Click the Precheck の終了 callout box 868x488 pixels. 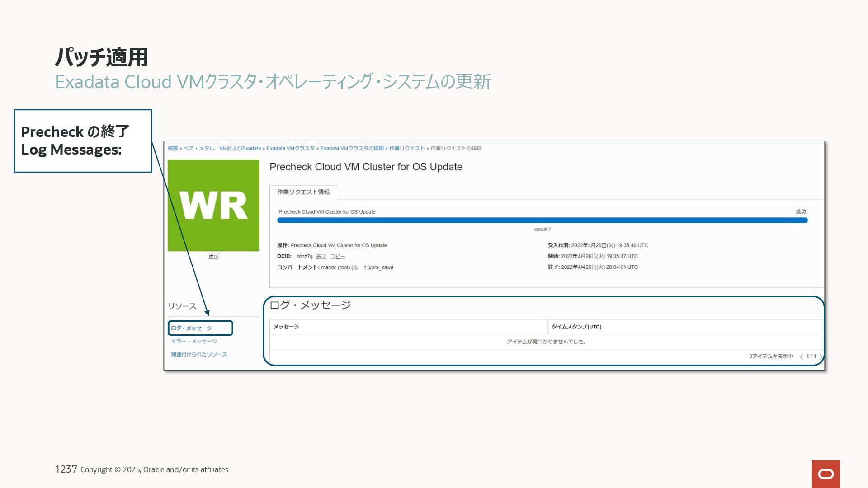click(x=83, y=141)
